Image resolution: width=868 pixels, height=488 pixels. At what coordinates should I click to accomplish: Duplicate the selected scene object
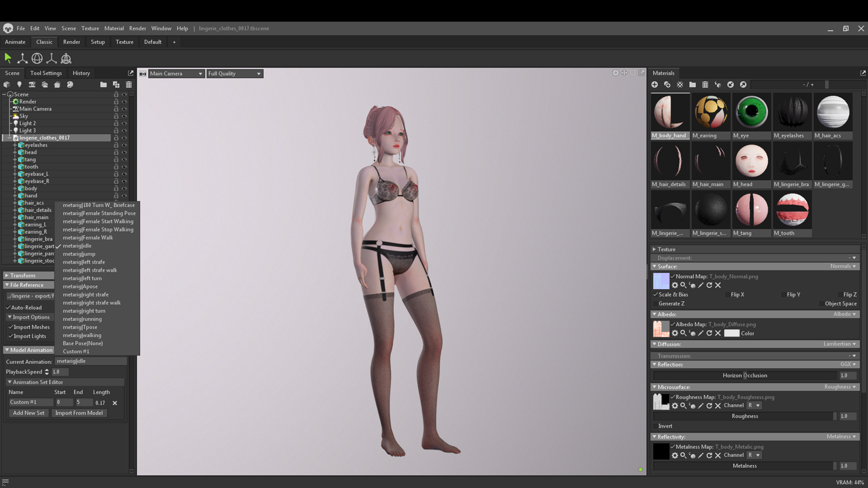point(116,84)
